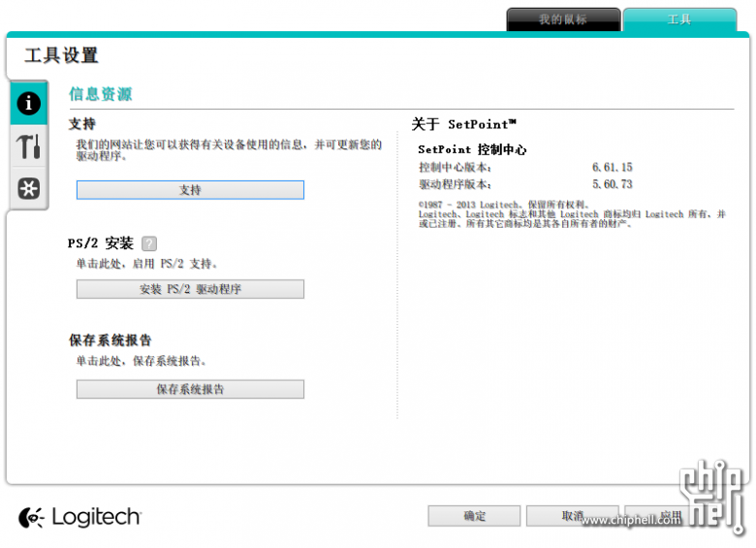Select control center version value 6.61.15
This screenshot has height=548, width=756.
tap(613, 168)
